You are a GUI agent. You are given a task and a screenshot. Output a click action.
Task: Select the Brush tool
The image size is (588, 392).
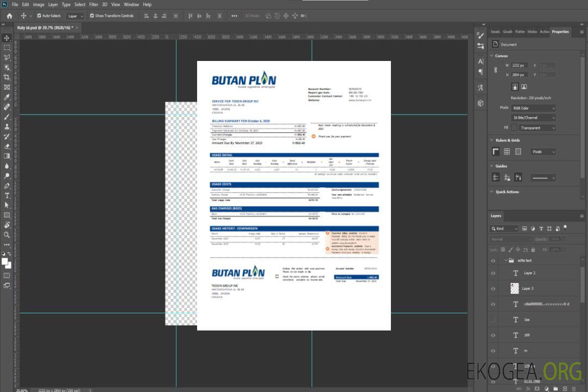click(7, 117)
